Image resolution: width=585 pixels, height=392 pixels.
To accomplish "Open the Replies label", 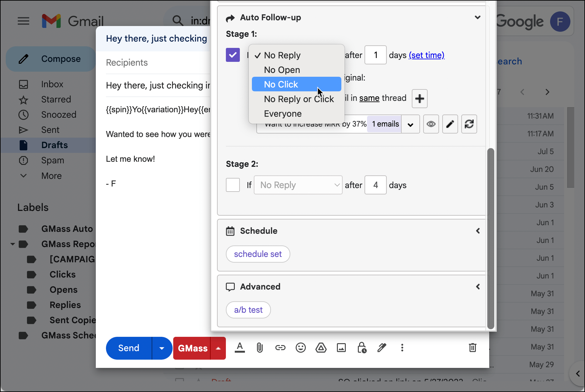I will pyautogui.click(x=65, y=305).
